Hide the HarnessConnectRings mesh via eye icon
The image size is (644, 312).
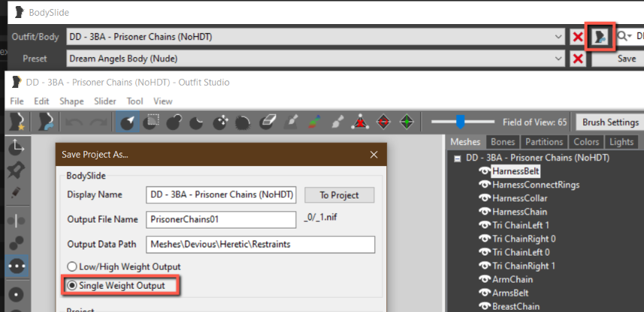point(485,185)
